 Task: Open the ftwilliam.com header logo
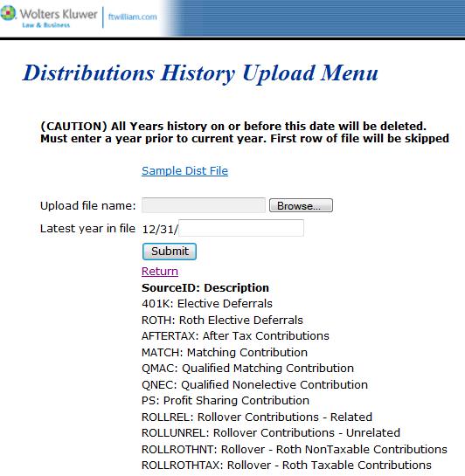(133, 17)
